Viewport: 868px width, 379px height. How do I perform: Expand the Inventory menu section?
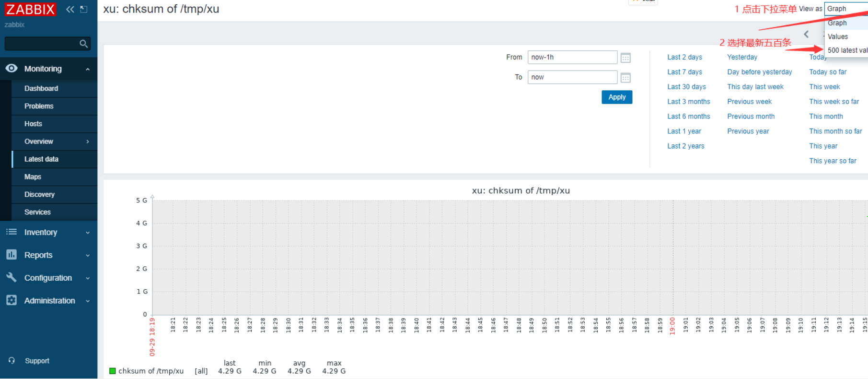pos(88,233)
